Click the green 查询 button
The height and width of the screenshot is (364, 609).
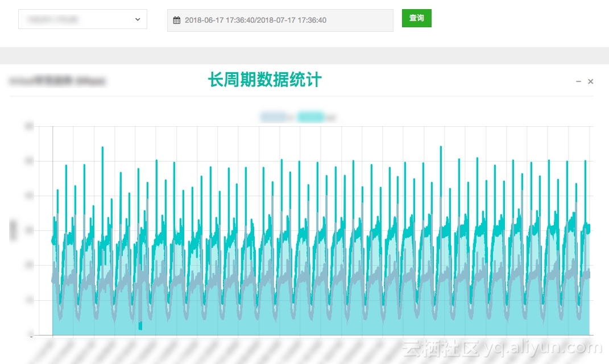click(416, 18)
